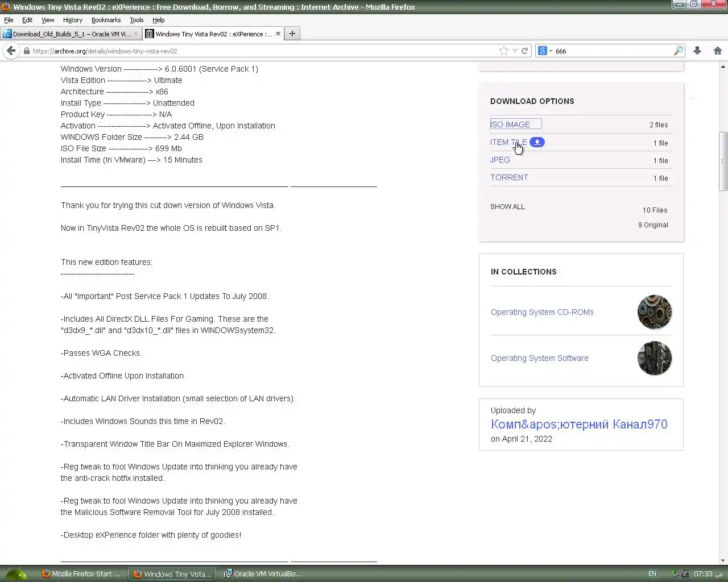Image resolution: width=728 pixels, height=582 pixels.
Task: Click the JPEG download link
Action: pos(500,160)
